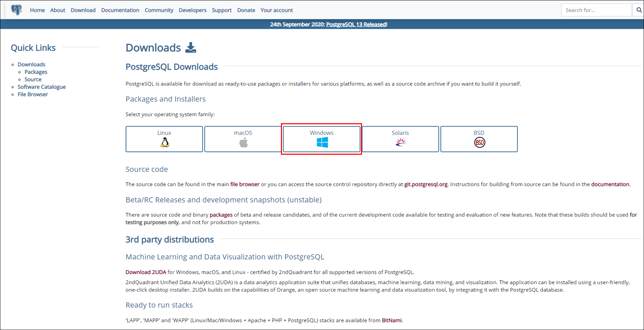Open Source in Quick Links
This screenshot has height=330, width=644.
pyautogui.click(x=33, y=79)
